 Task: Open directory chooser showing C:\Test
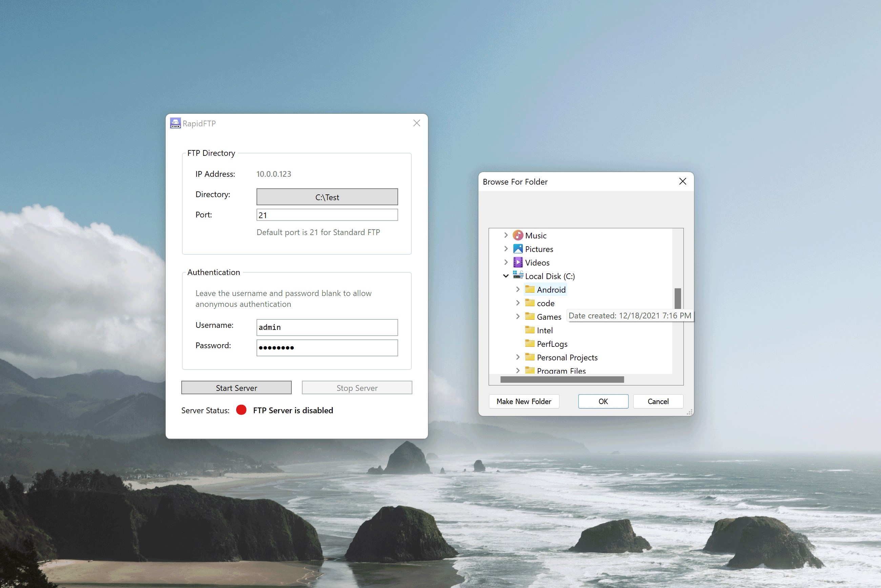click(327, 197)
